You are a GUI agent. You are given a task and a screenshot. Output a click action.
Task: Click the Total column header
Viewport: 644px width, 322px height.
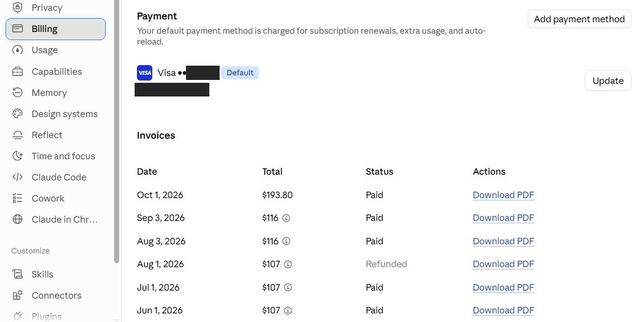point(272,171)
